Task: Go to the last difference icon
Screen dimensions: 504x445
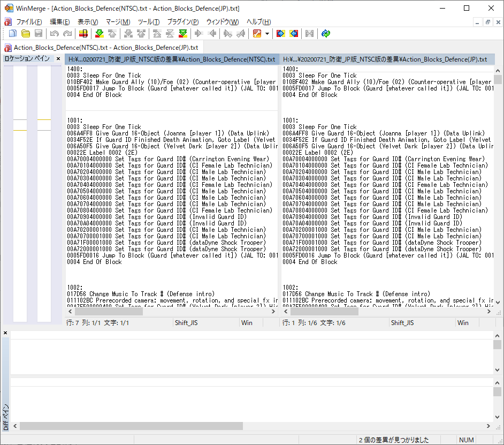Action: pos(183,34)
